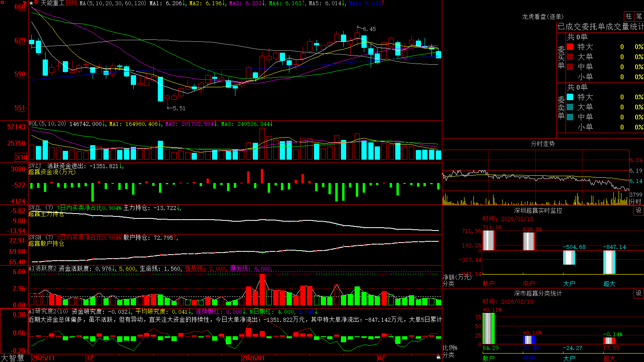Screen dimensions: 644x362
Task: Click the 6.45 high price annotation
Action: click(x=369, y=29)
